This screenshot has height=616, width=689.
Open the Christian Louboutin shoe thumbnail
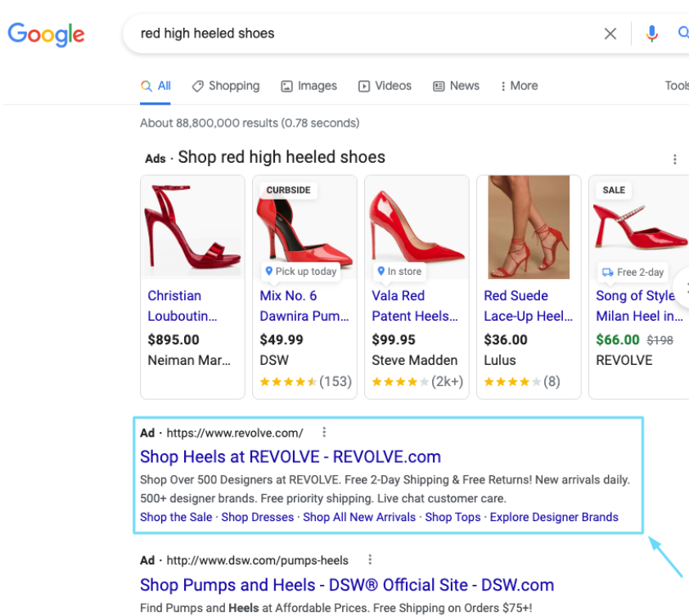(192, 227)
